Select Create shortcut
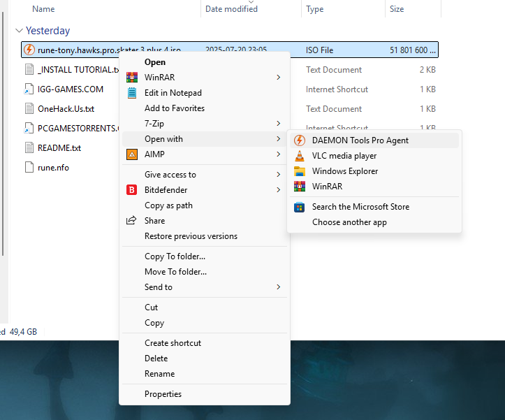The width and height of the screenshot is (505, 420). coord(205,343)
